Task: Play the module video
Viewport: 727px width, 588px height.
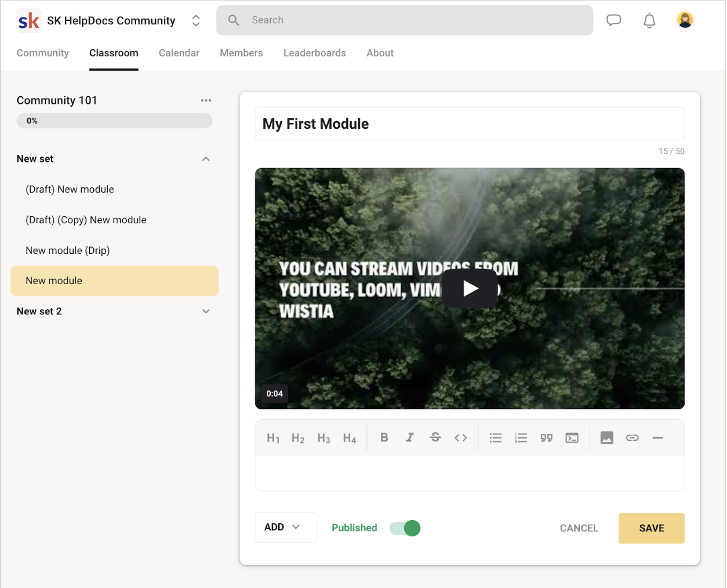Action: click(470, 288)
